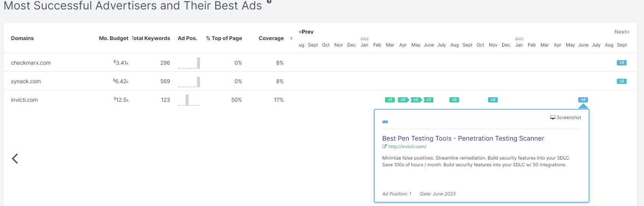Sort by Mo. Budget column header
This screenshot has width=644, height=206.
[x=114, y=38]
